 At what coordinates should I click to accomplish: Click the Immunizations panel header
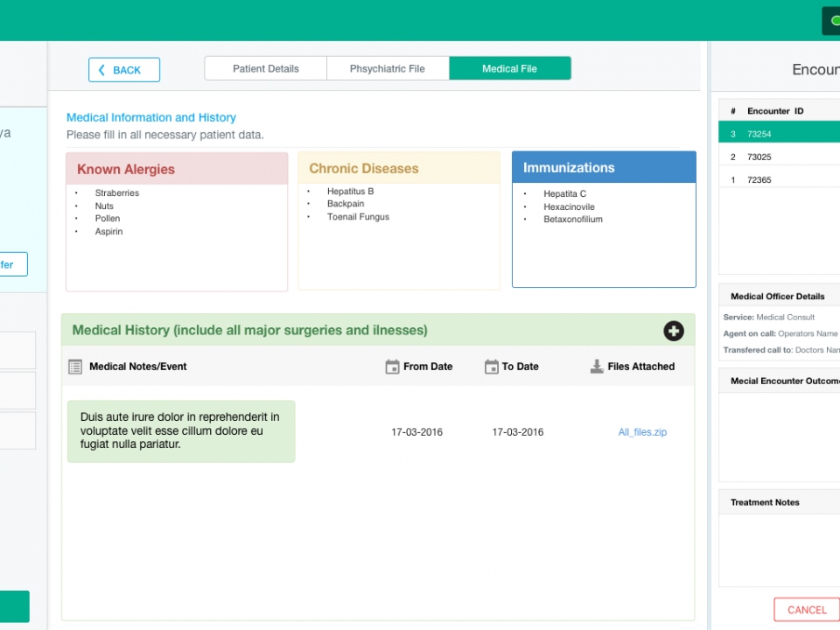[604, 167]
